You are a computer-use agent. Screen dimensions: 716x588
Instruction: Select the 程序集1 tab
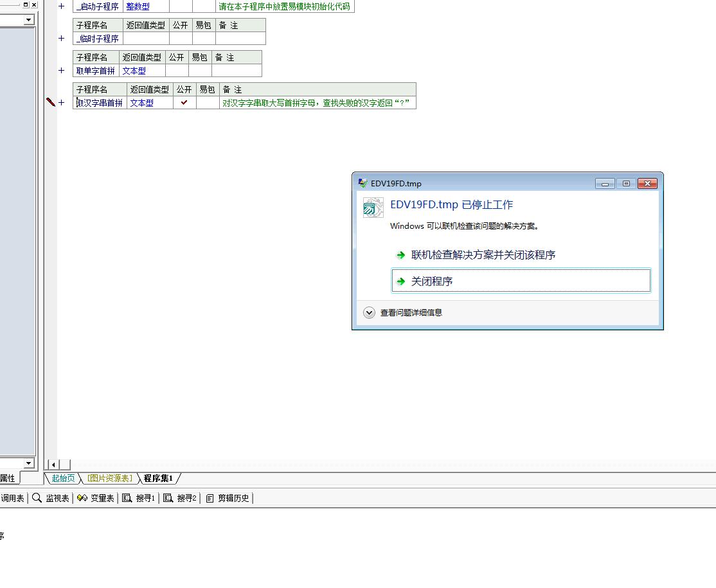coord(159,478)
